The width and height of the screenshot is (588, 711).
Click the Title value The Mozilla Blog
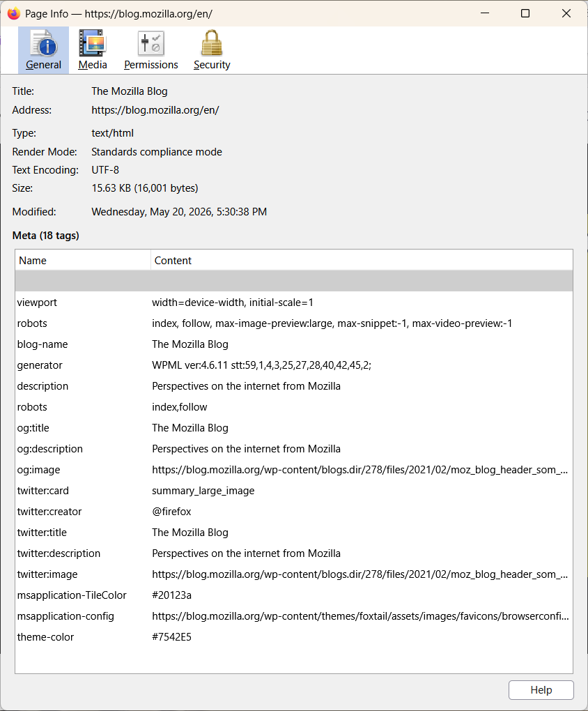point(129,91)
